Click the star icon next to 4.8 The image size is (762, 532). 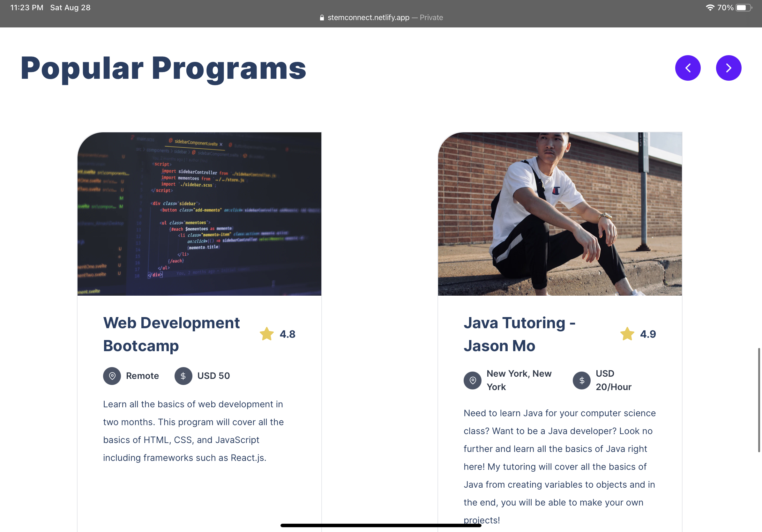point(266,334)
